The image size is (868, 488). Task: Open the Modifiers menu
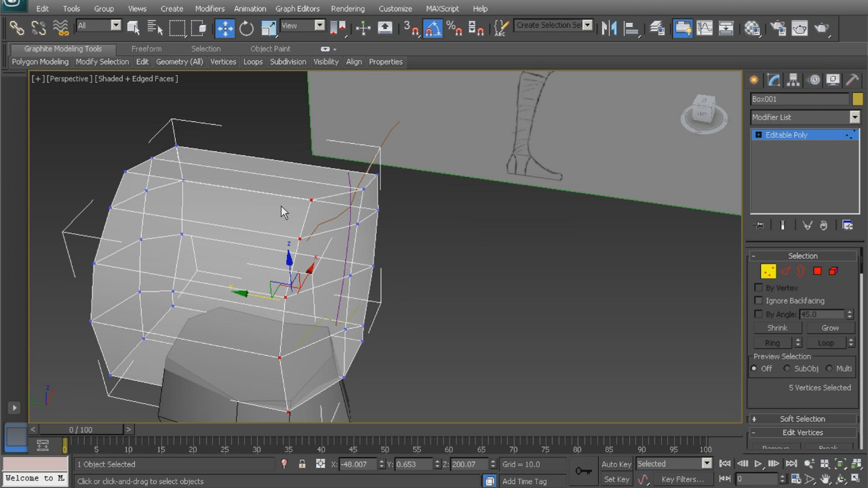[x=210, y=9]
